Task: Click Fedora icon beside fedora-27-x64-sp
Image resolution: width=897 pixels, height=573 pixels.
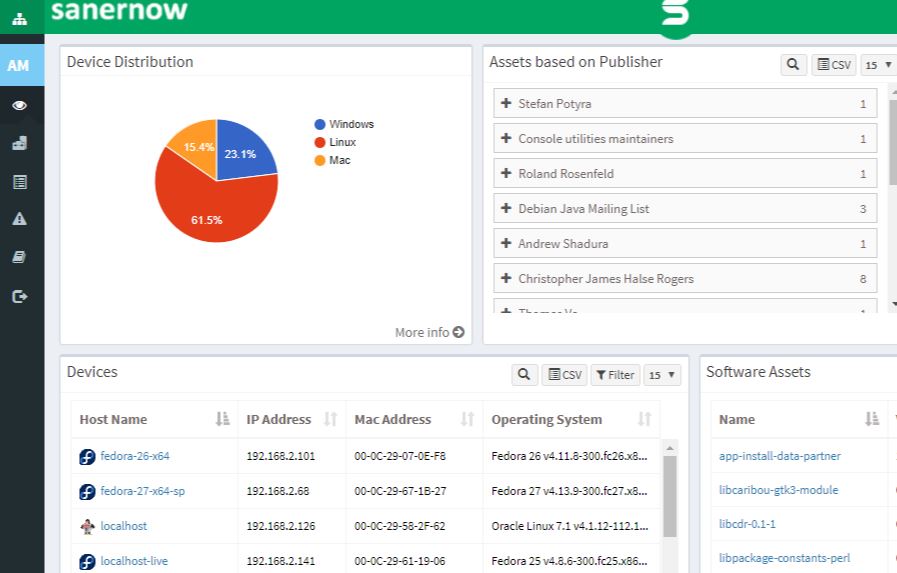Action: click(87, 492)
